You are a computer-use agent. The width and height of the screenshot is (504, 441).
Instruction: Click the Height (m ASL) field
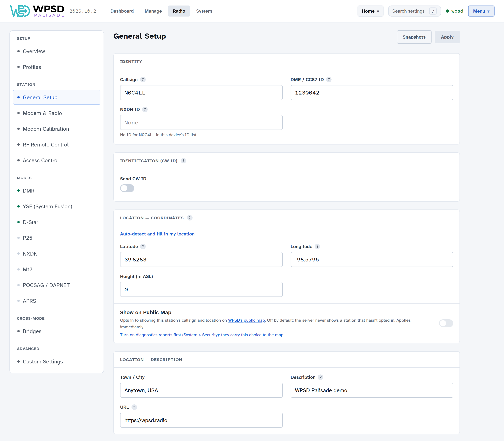pyautogui.click(x=201, y=289)
